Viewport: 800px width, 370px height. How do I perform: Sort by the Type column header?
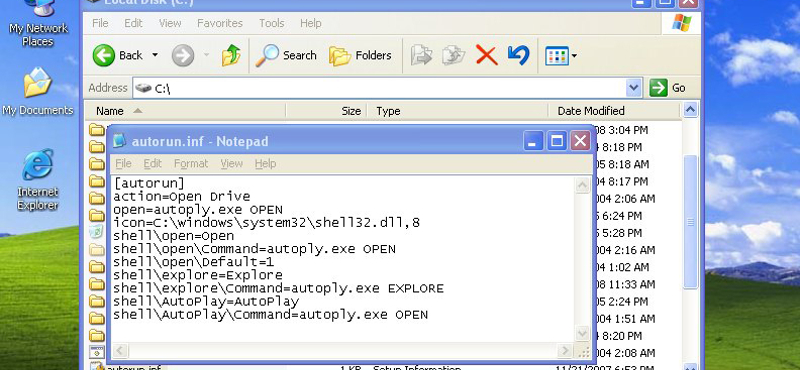(458, 111)
